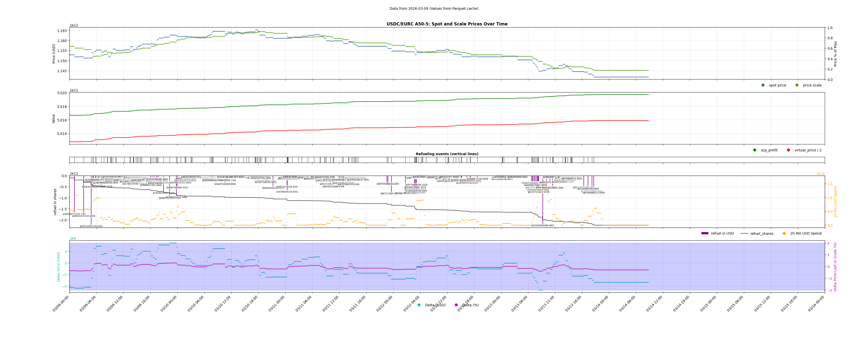Click the Refueling events (vertical lines) heading

(447, 154)
